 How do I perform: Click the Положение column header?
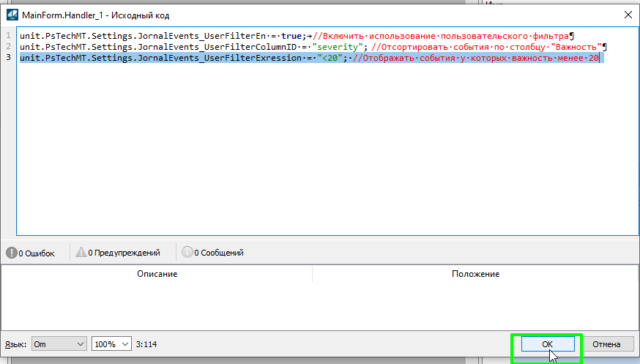click(x=475, y=274)
